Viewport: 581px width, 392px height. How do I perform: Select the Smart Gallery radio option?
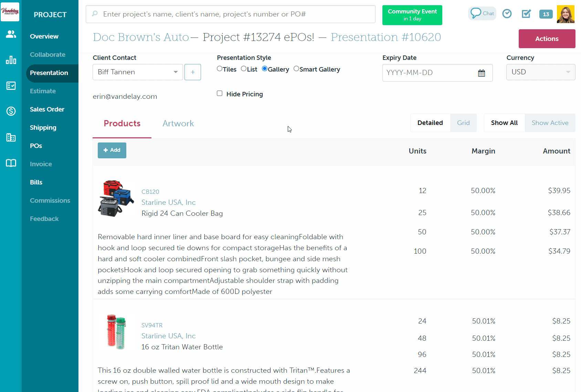click(296, 69)
